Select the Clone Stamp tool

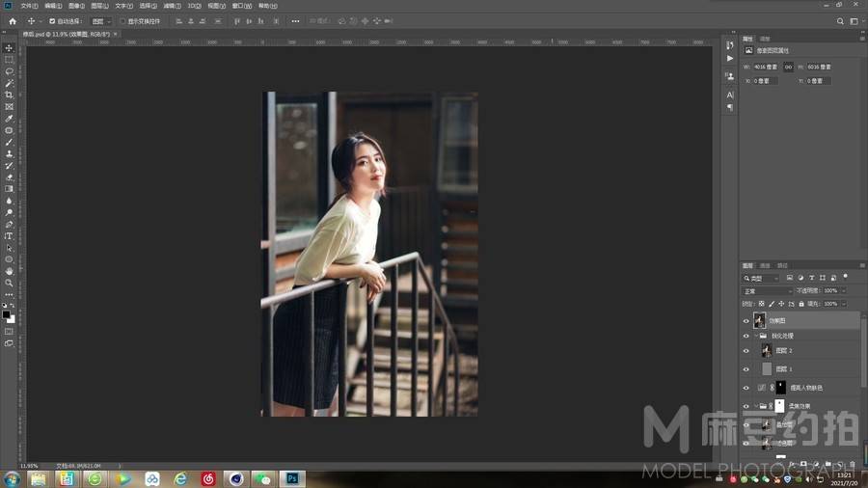(9, 153)
